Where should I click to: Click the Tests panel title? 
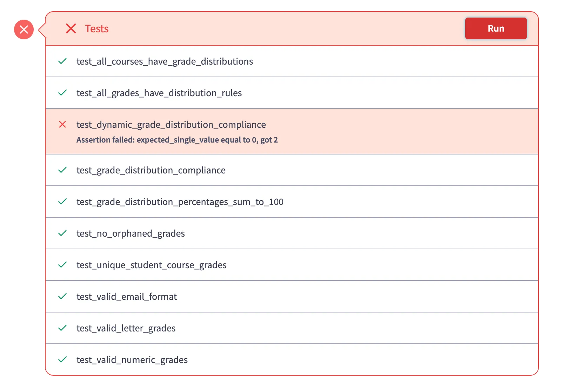(x=96, y=28)
